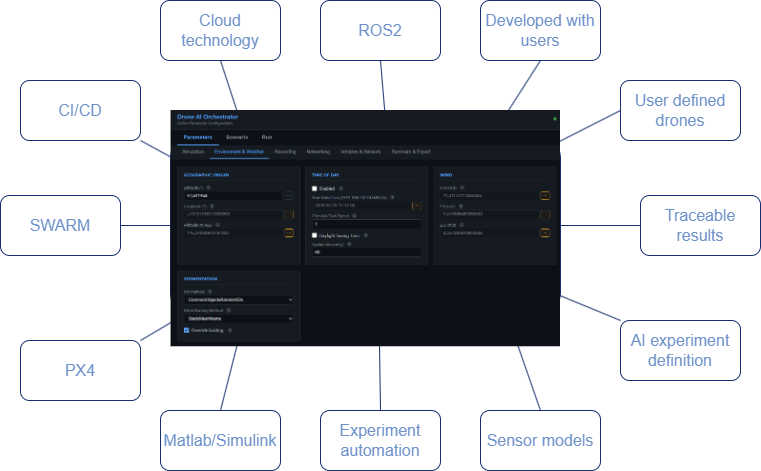Expand the Mesh Naming Method dropdown
This screenshot has height=471, width=761.
[237, 318]
